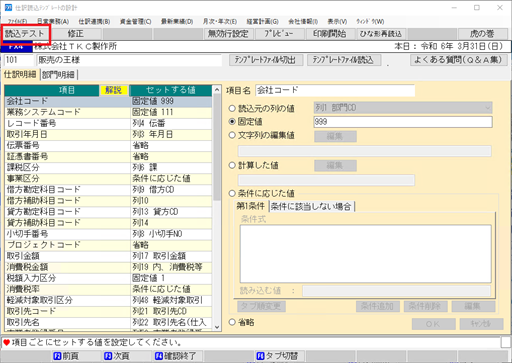Viewport: 512px width, 363px height.
Task: Open the 表示(V) menu
Action: pyautogui.click(x=337, y=22)
